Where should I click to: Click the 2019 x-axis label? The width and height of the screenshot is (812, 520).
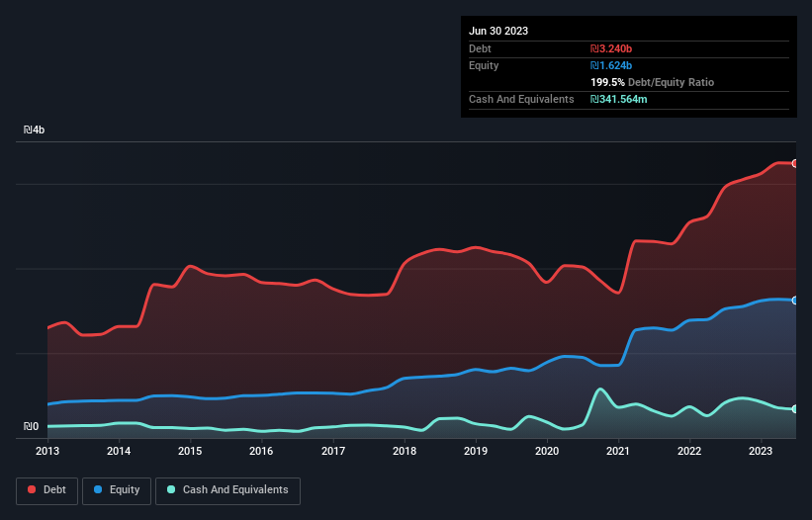point(476,451)
